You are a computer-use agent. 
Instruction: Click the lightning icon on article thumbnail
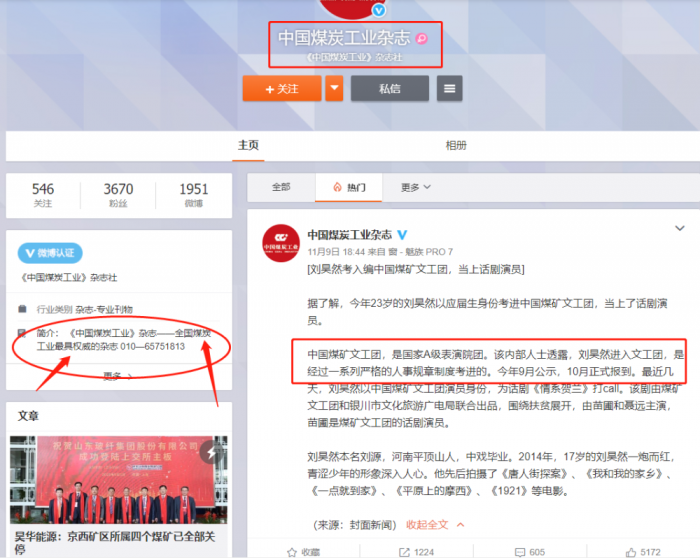click(212, 452)
